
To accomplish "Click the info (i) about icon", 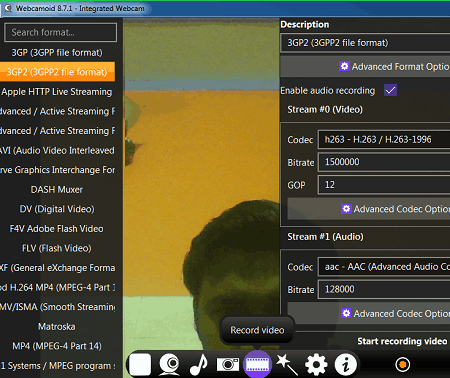I will [x=345, y=364].
